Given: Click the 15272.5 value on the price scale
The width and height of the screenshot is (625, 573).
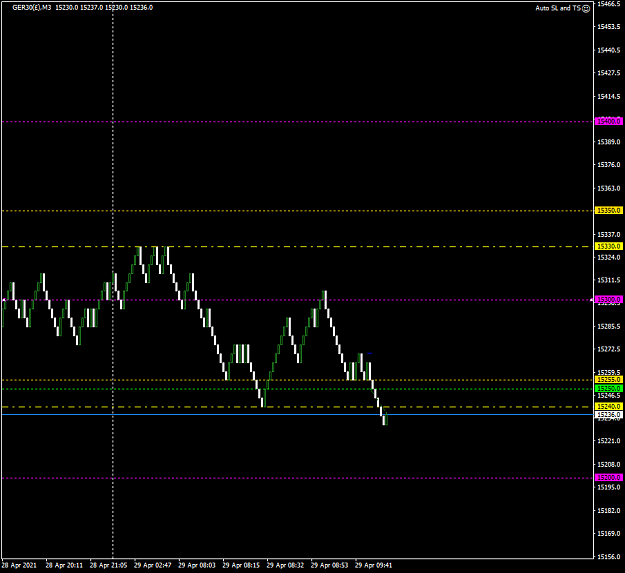Looking at the screenshot, I should (x=608, y=349).
